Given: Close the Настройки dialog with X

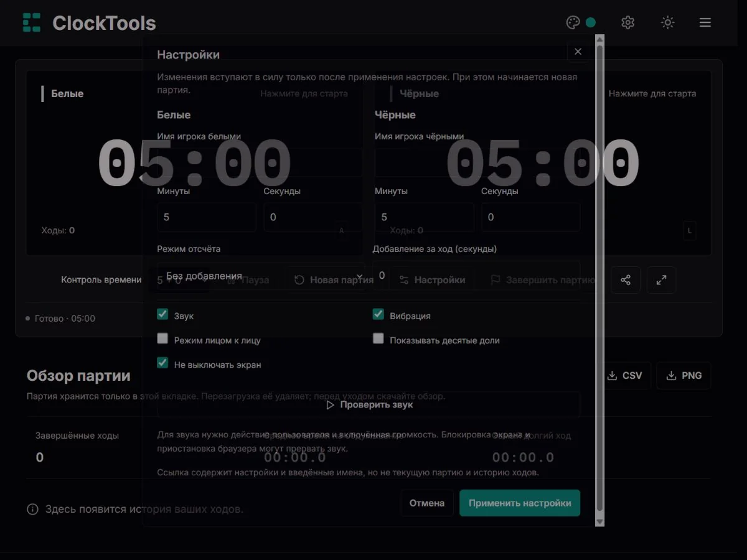Looking at the screenshot, I should [578, 52].
